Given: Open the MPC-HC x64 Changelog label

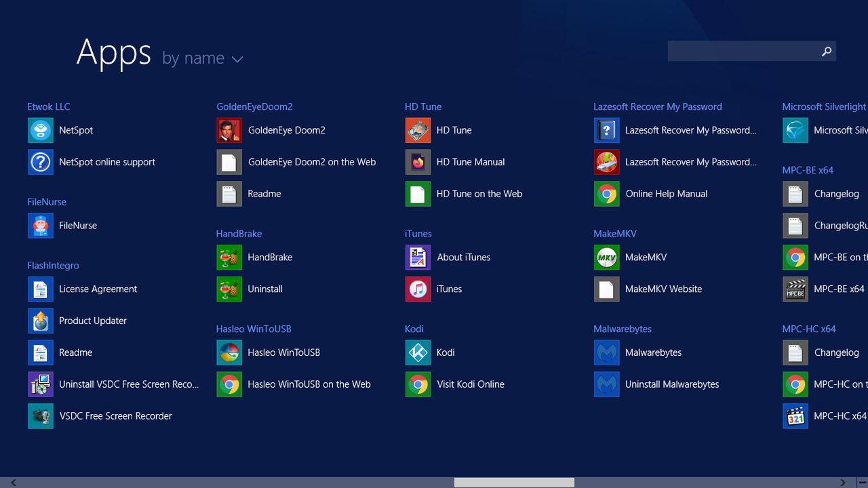Looking at the screenshot, I should point(837,353).
